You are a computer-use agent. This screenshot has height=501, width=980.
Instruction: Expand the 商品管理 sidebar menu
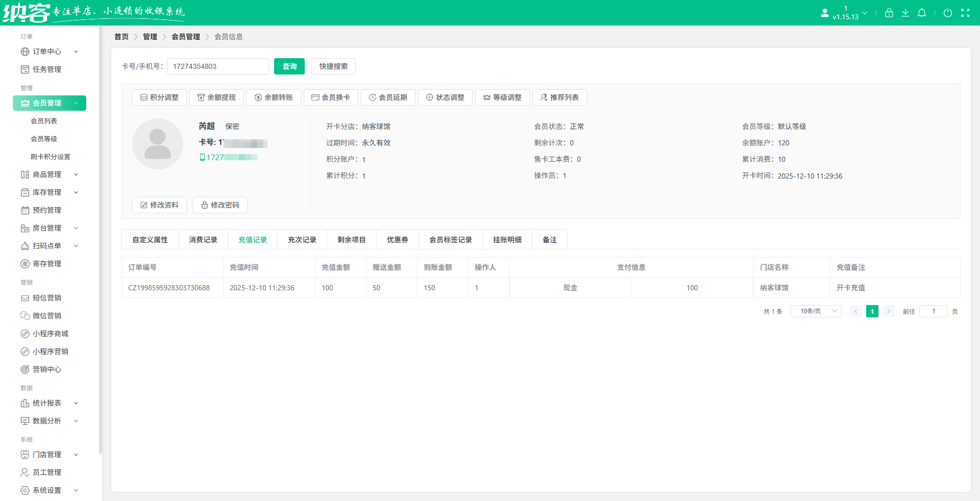point(50,174)
